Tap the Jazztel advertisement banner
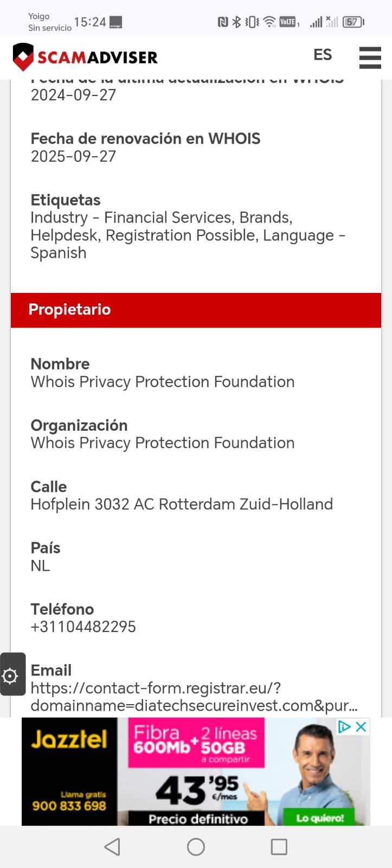 point(195,771)
